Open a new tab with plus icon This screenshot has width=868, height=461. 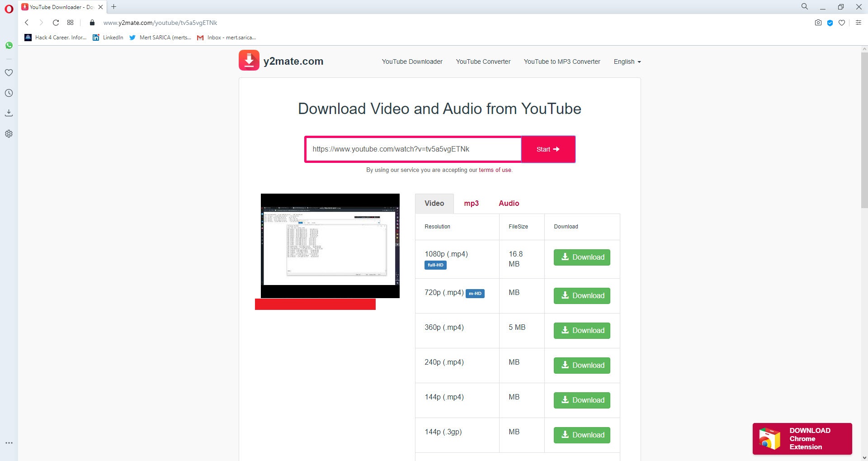114,7
